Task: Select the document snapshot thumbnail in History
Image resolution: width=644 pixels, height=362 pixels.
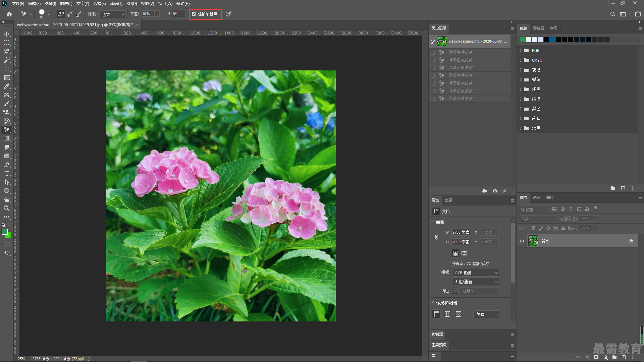Action: pos(442,41)
